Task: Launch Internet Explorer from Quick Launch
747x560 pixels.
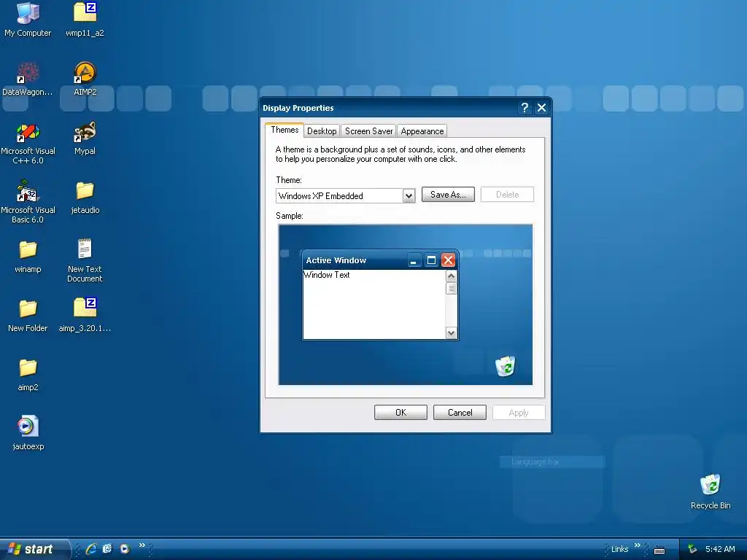Action: click(x=91, y=549)
